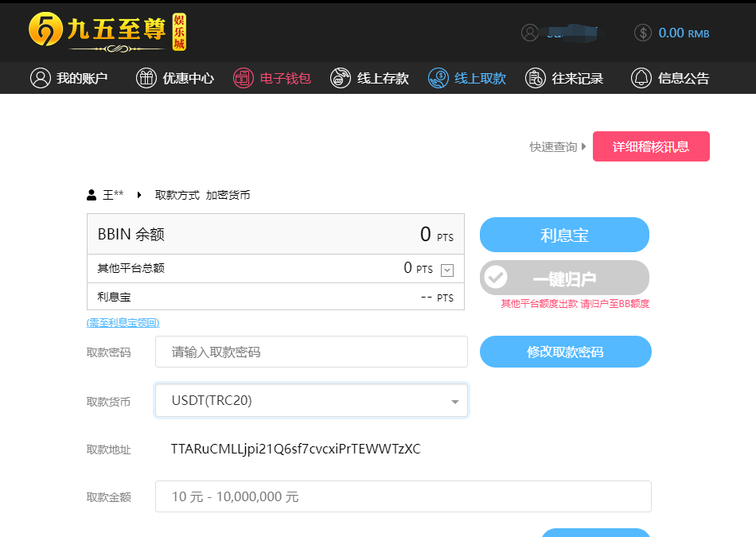Click red notice 其他平台额度出款 请归户至BB额度
Image resolution: width=756 pixels, height=537 pixels.
[575, 303]
